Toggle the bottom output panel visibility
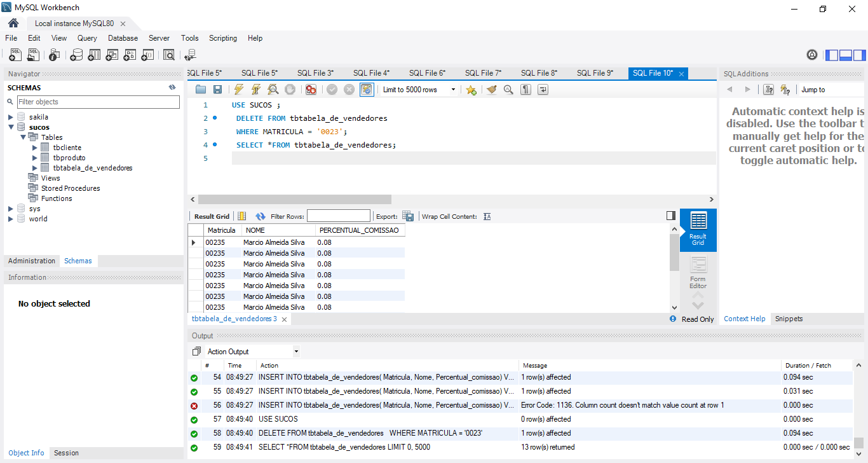The image size is (868, 463). click(x=846, y=55)
